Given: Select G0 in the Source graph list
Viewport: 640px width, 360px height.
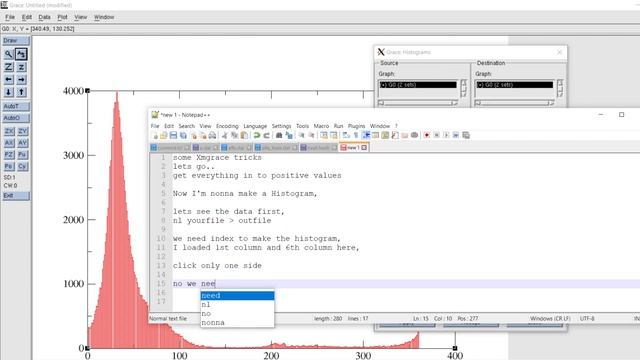Looking at the screenshot, I should click(x=418, y=85).
